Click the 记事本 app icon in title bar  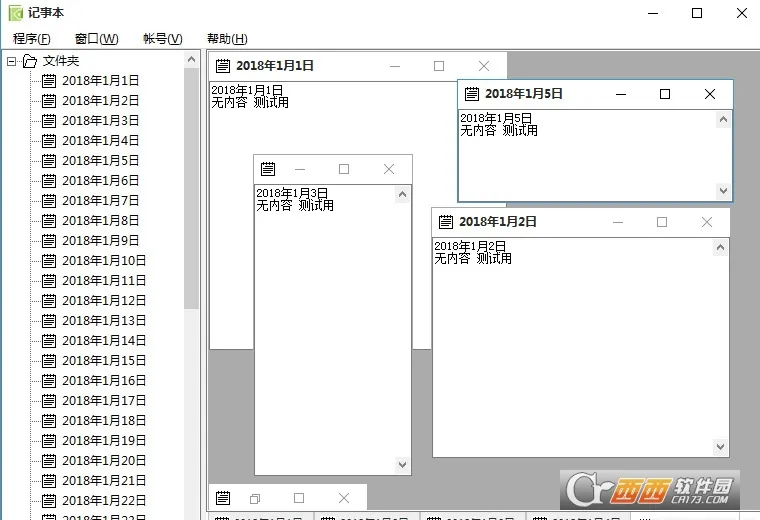(x=16, y=13)
